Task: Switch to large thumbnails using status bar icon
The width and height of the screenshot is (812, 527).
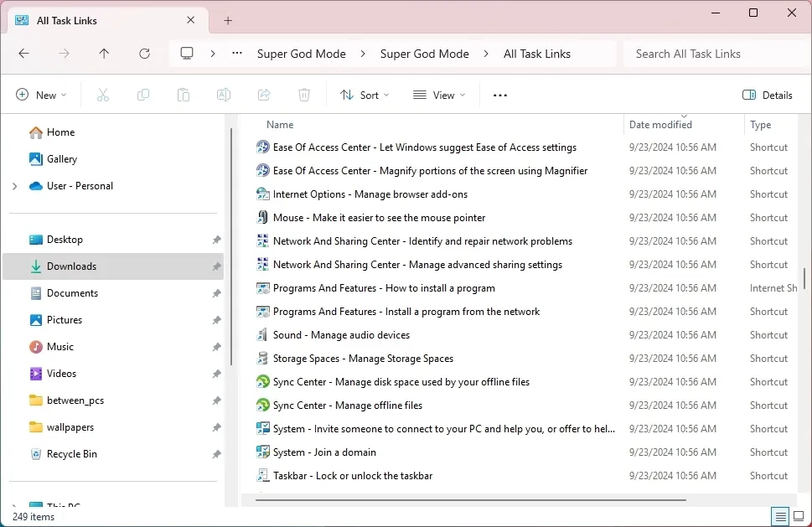Action: pos(800,516)
